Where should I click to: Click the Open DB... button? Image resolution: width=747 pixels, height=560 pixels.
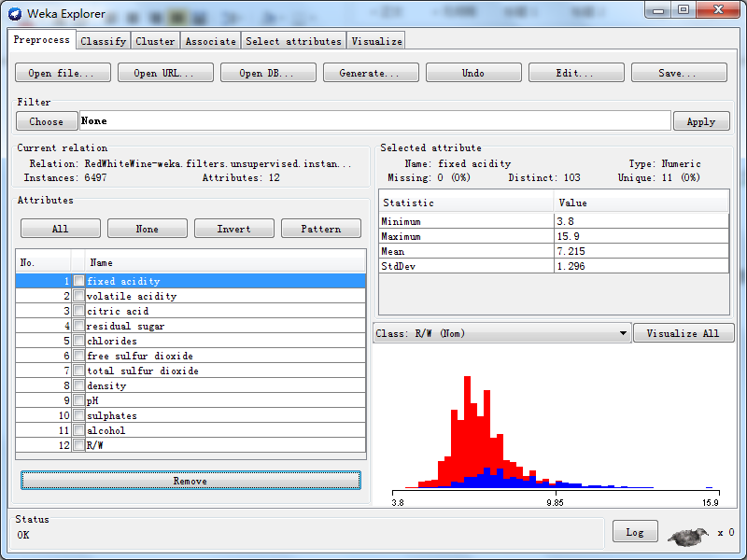(268, 73)
